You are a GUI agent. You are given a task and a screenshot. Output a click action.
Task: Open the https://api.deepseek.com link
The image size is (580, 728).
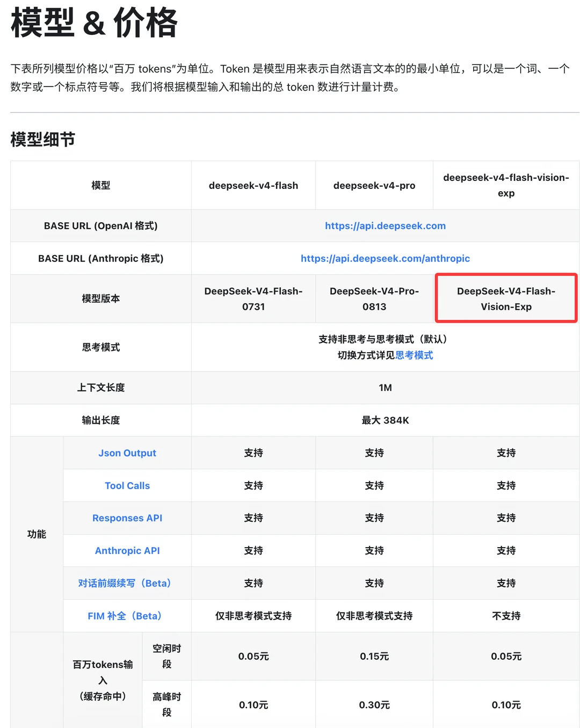[385, 226]
